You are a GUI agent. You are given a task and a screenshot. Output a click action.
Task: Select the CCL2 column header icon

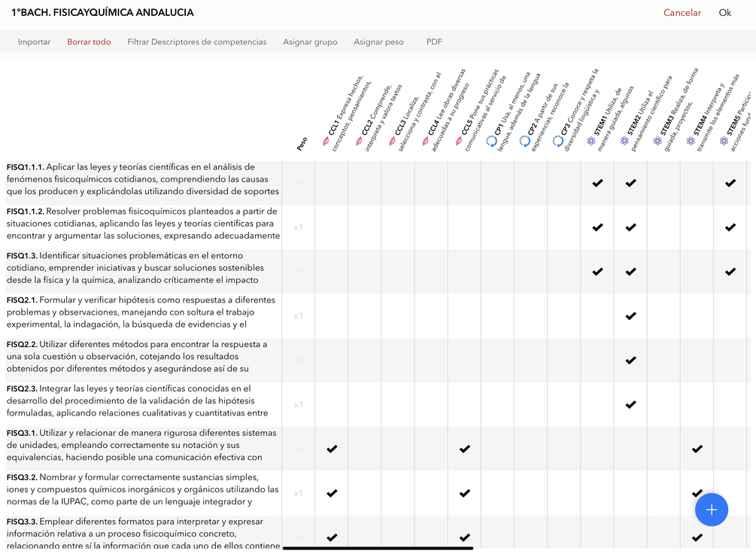pyautogui.click(x=360, y=142)
